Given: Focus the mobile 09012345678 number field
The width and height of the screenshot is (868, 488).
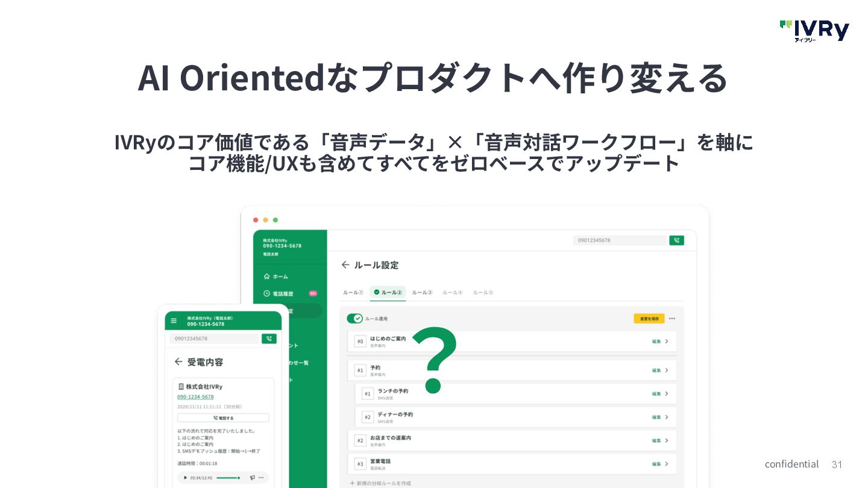Looking at the screenshot, I should pyautogui.click(x=214, y=339).
